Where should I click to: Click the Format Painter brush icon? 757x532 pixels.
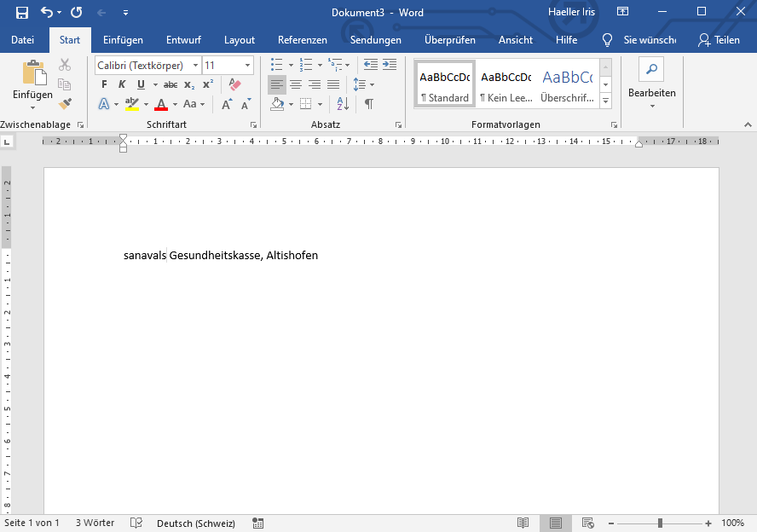[65, 104]
